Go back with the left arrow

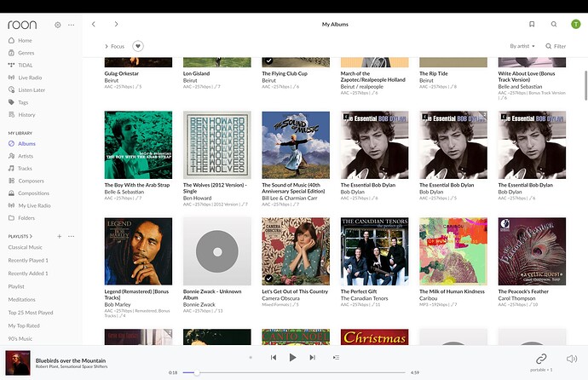[94, 24]
